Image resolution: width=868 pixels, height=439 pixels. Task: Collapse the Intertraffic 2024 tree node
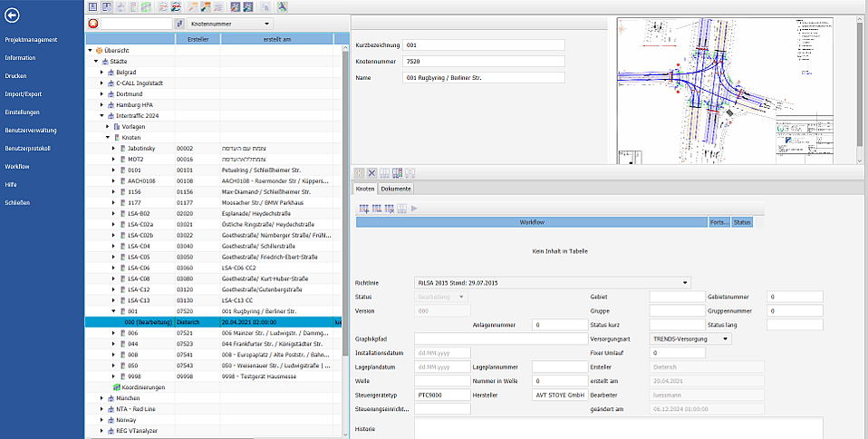click(102, 116)
